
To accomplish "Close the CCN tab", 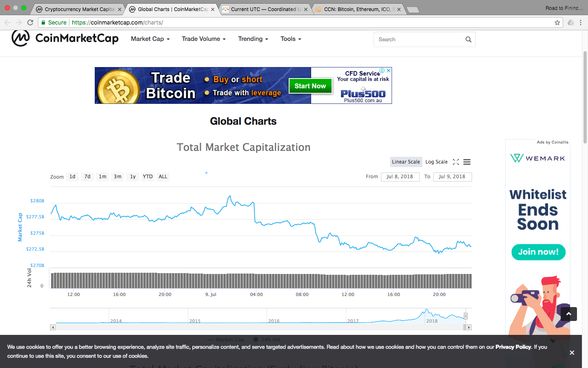I will click(x=399, y=9).
